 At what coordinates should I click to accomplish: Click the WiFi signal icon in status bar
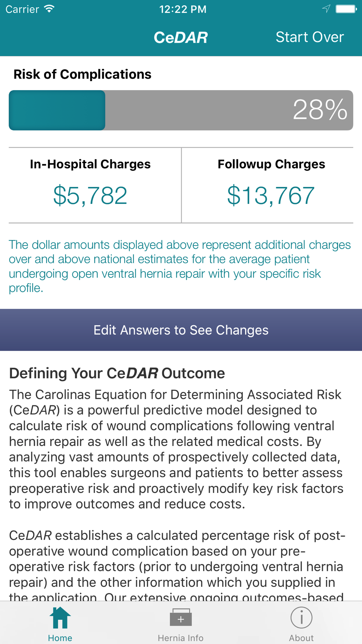[49, 9]
